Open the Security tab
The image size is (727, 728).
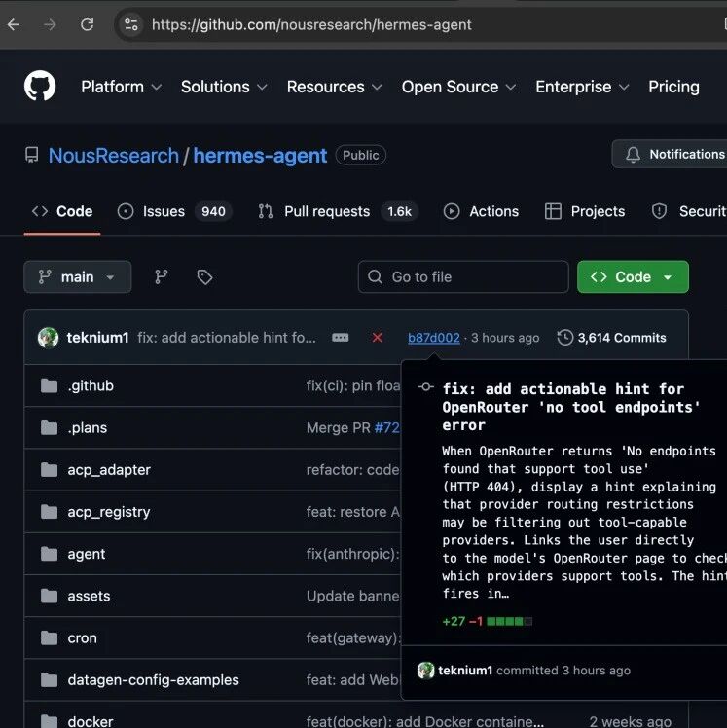688,212
